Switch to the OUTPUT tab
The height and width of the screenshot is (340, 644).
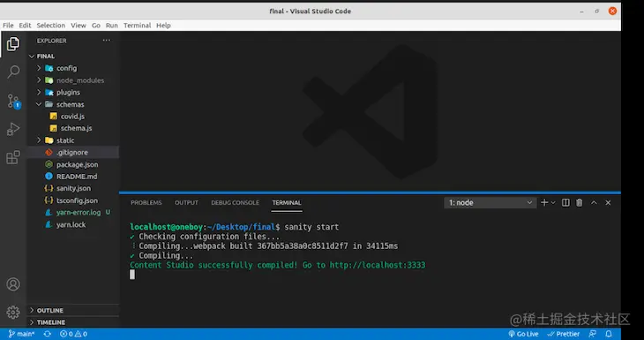(x=186, y=203)
